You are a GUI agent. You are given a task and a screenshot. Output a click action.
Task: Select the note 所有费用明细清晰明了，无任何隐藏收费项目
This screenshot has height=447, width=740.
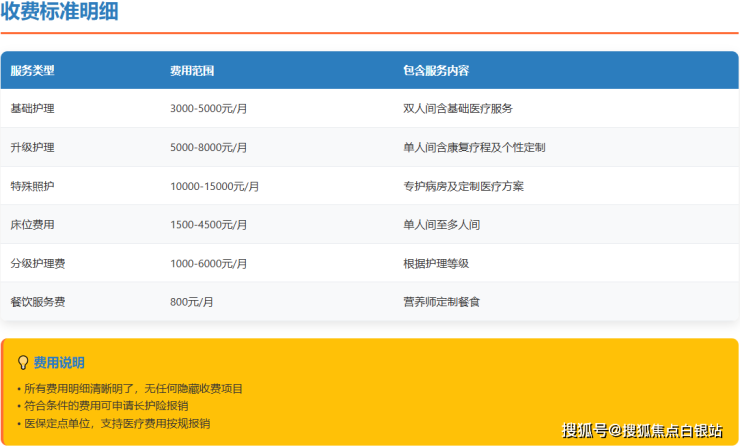click(x=133, y=388)
